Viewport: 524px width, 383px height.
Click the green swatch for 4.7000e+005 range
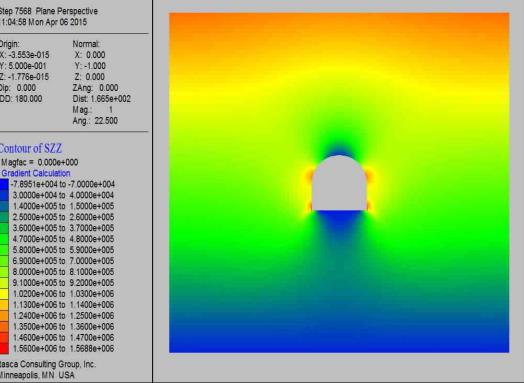pos(4,239)
